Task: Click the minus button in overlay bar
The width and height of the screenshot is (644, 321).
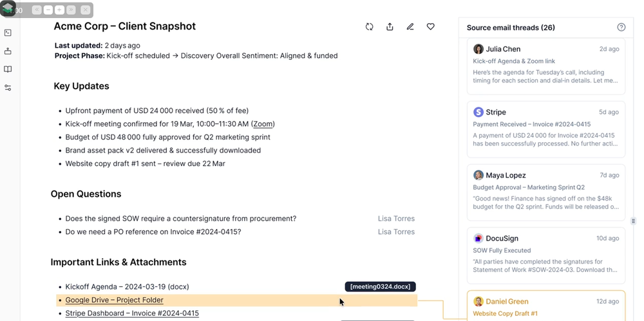Action: pyautogui.click(x=48, y=10)
